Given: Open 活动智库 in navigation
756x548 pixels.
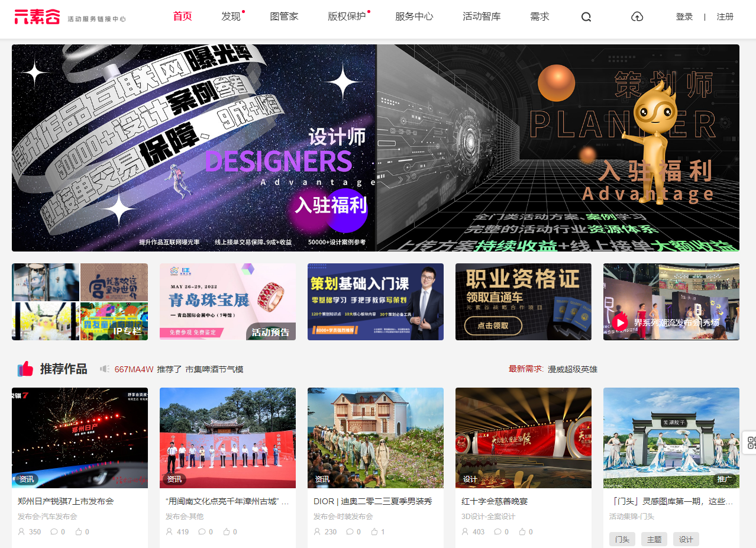Looking at the screenshot, I should [x=482, y=17].
